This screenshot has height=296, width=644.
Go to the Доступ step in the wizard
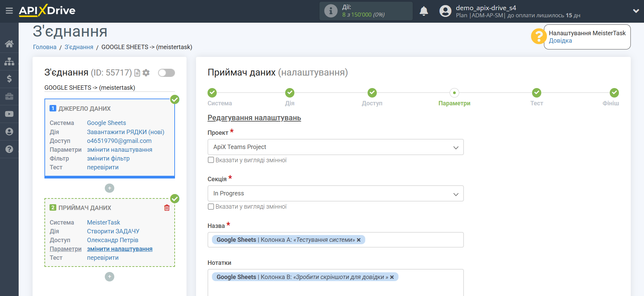372,93
